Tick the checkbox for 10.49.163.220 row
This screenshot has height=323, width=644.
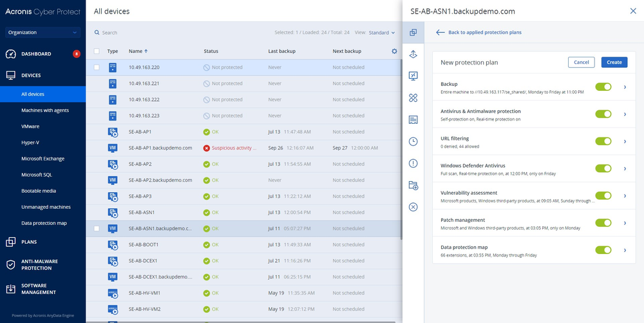[97, 68]
